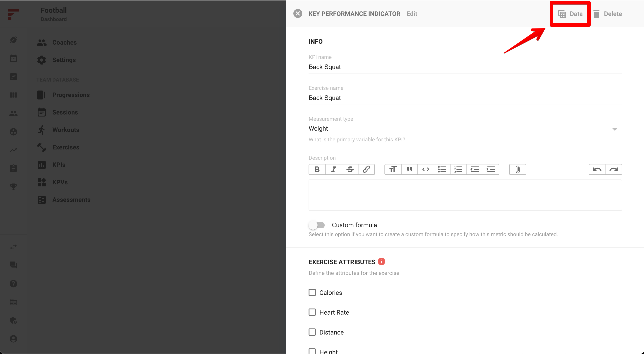Apply bold formatting in description
This screenshot has height=354, width=644.
click(317, 169)
